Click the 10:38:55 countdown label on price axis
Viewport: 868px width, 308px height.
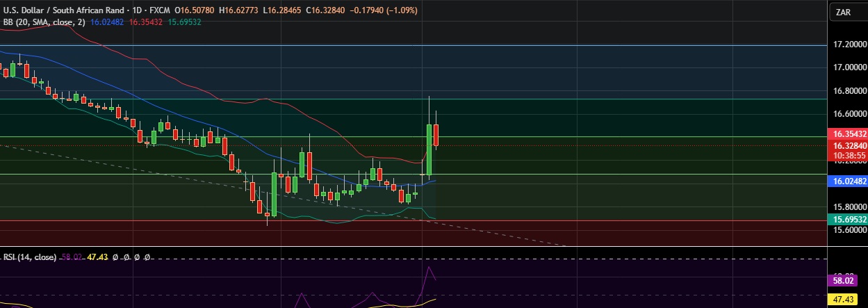point(849,156)
